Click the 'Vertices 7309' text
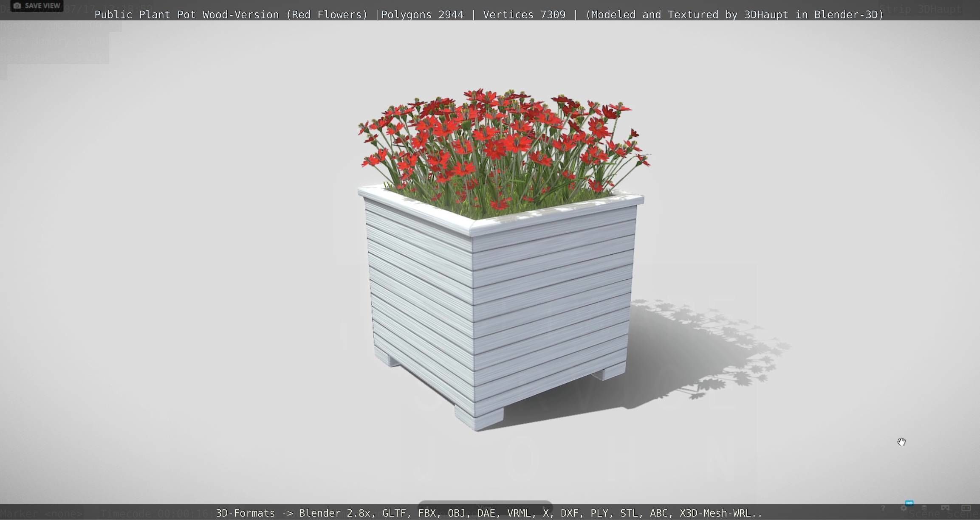Image resolution: width=980 pixels, height=520 pixels. (x=524, y=15)
